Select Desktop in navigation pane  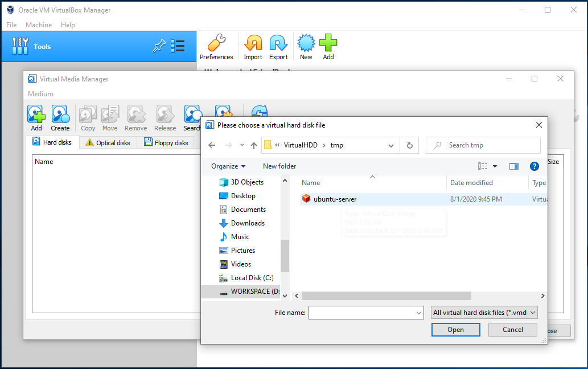pyautogui.click(x=238, y=196)
